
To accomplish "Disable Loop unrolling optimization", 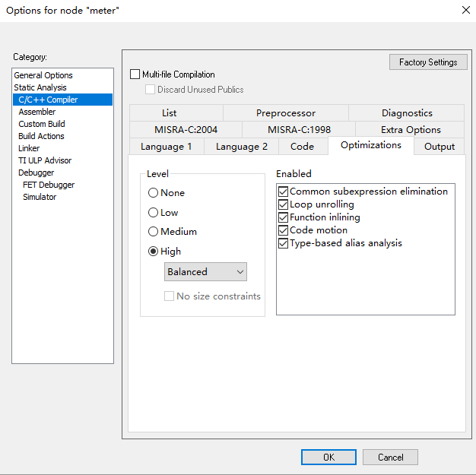I will tap(284, 204).
